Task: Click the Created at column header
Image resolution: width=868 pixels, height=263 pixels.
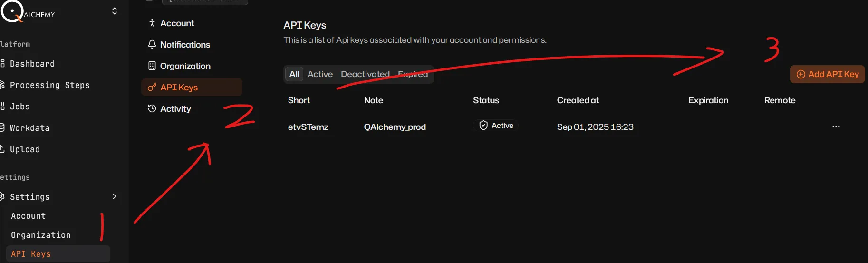Action: [x=578, y=100]
